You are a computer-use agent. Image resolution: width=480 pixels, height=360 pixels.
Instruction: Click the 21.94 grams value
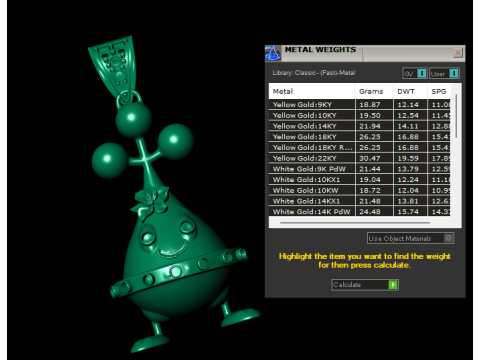coord(370,126)
